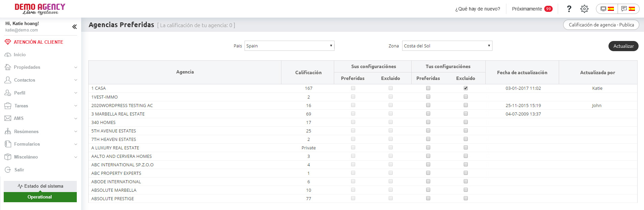Image resolution: width=644 pixels, height=210 pixels.
Task: Click the diamond icon beside Atención al cliente
Action: tap(8, 42)
